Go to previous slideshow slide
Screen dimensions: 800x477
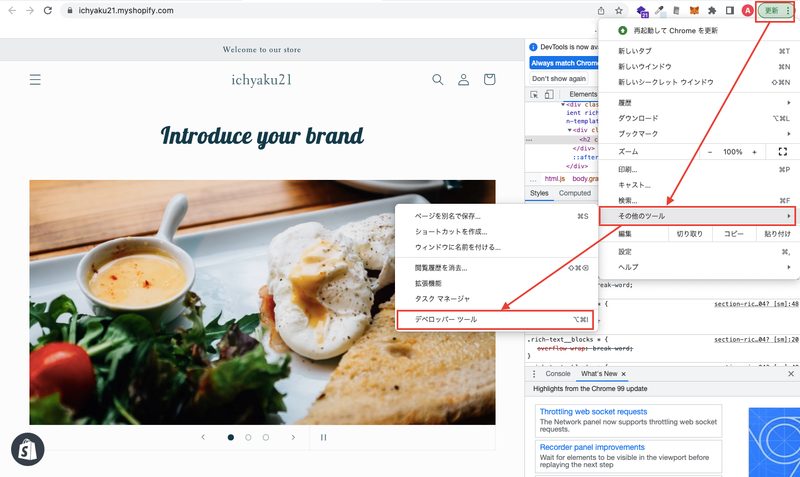click(203, 437)
